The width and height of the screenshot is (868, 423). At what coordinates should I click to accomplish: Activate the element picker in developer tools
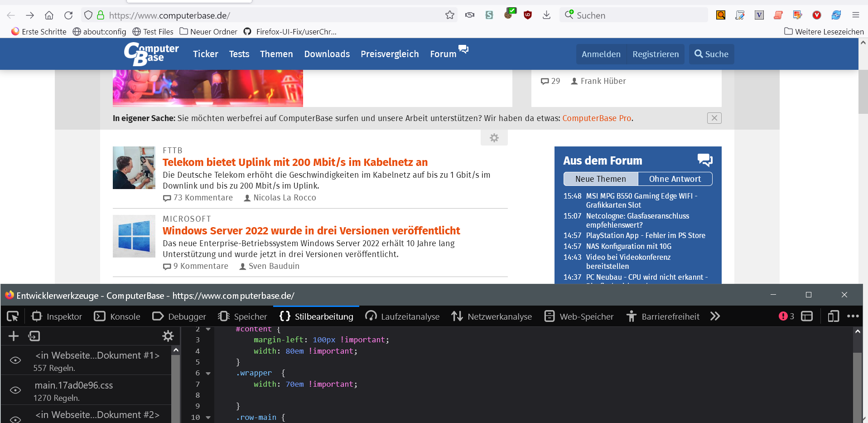tap(13, 316)
